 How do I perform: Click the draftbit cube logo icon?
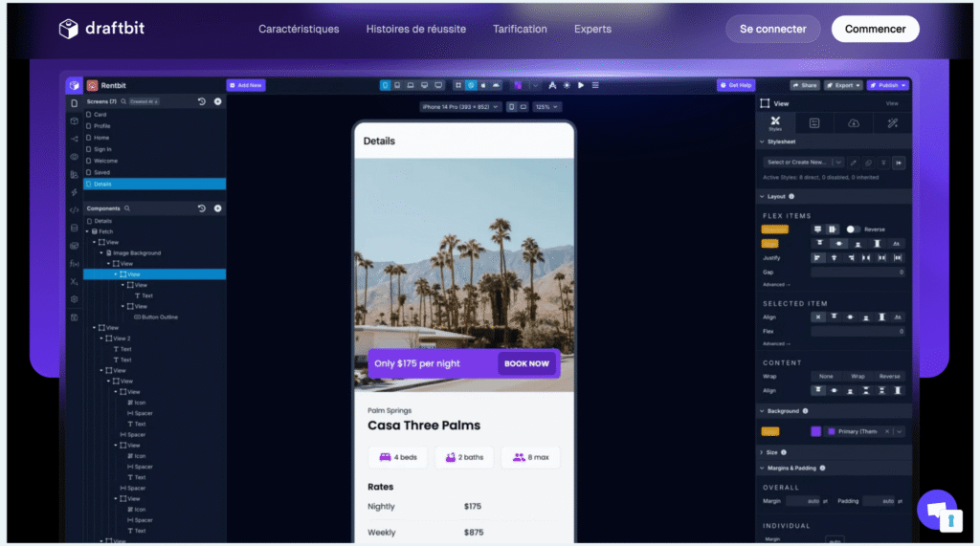[68, 30]
